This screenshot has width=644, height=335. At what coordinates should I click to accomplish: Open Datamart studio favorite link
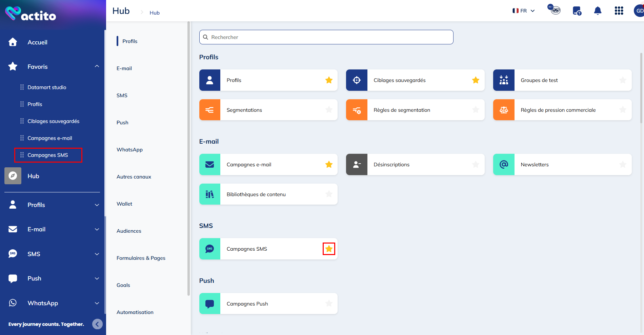(x=47, y=87)
